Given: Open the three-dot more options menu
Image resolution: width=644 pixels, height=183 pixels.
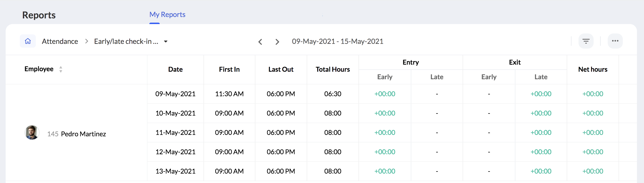Looking at the screenshot, I should [x=615, y=41].
